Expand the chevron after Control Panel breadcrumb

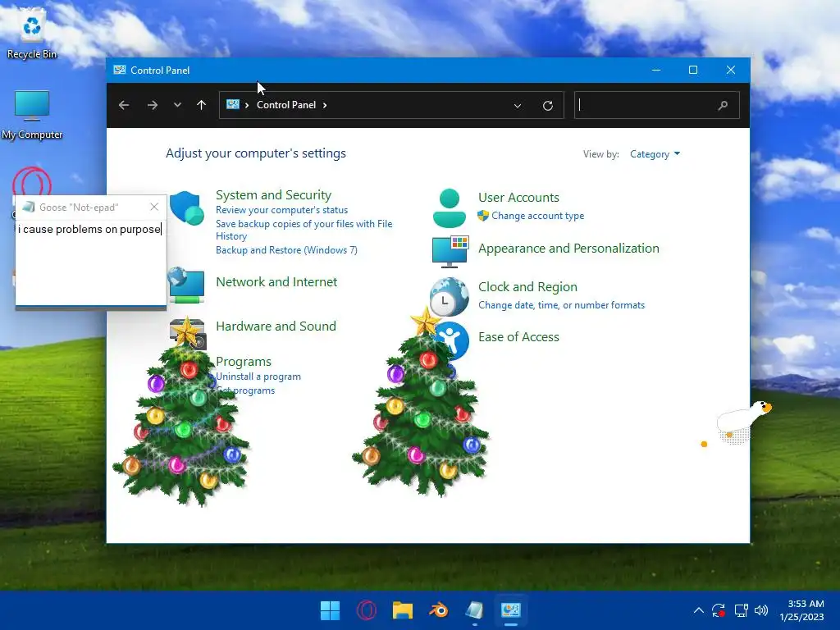[325, 105]
